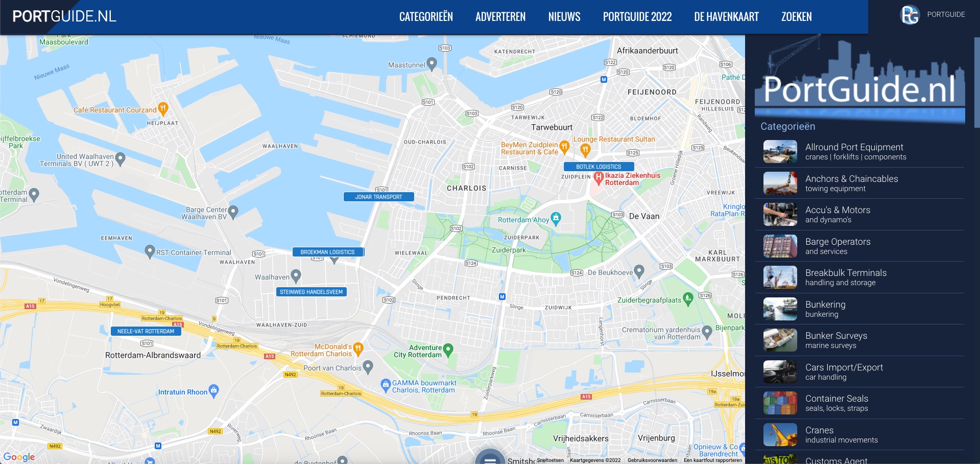Click Rotterdam Ahoy venue marker
980x464 pixels.
coord(556,218)
